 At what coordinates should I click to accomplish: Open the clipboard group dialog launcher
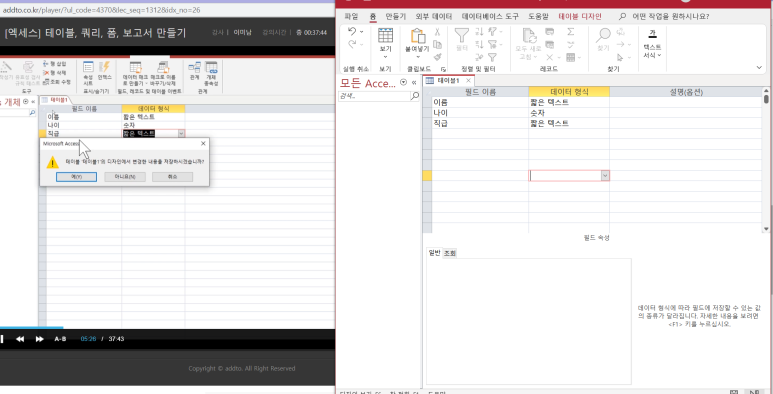(x=443, y=70)
